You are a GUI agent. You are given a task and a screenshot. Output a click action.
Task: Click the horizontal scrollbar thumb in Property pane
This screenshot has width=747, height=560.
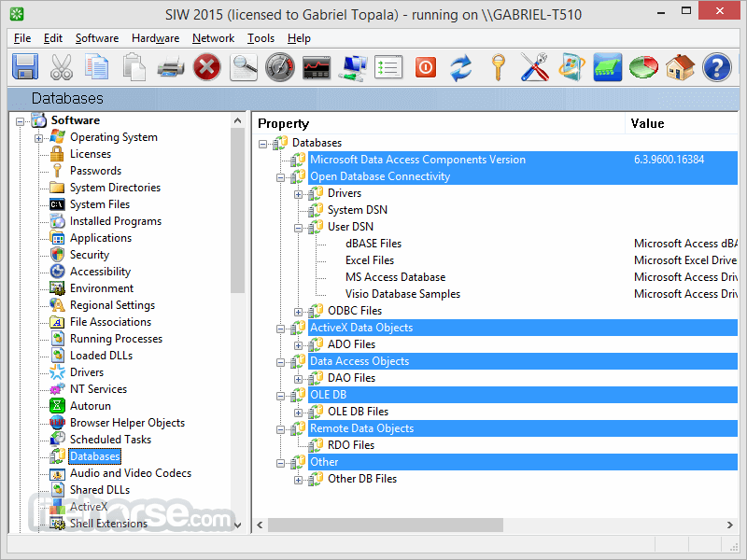[x=386, y=525]
